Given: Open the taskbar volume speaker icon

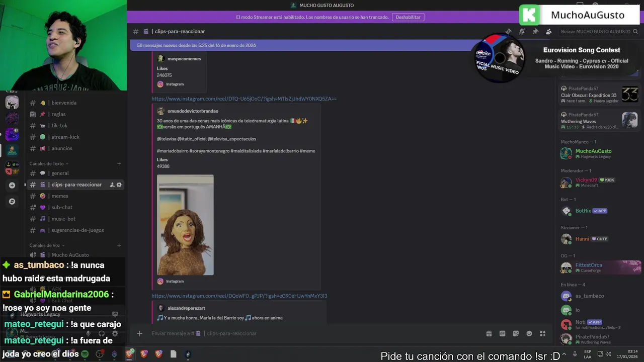Looking at the screenshot, I should [x=608, y=354].
